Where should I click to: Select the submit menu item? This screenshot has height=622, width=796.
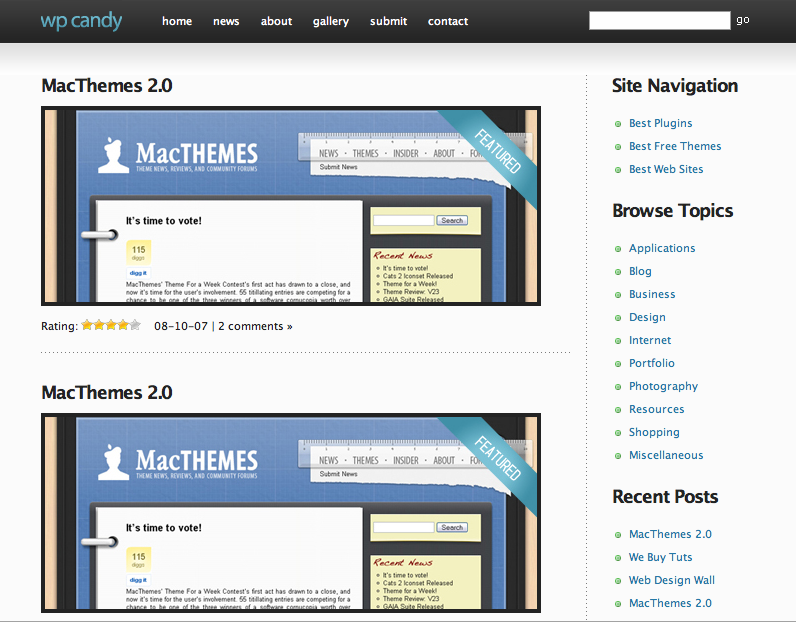[388, 21]
